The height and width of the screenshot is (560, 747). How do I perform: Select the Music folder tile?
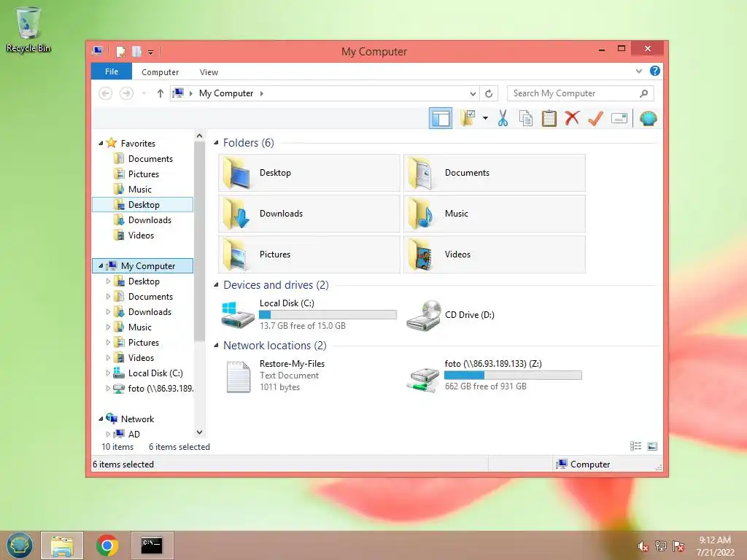tap(495, 214)
